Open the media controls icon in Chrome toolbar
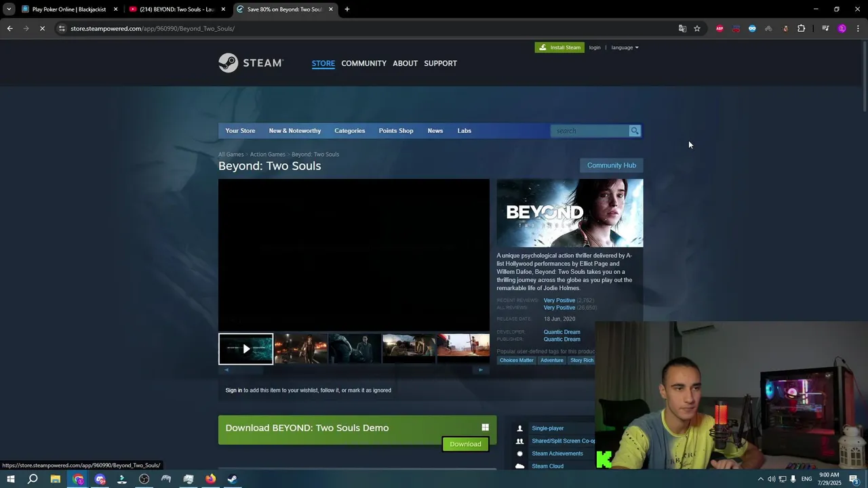The image size is (868, 488). point(825,28)
